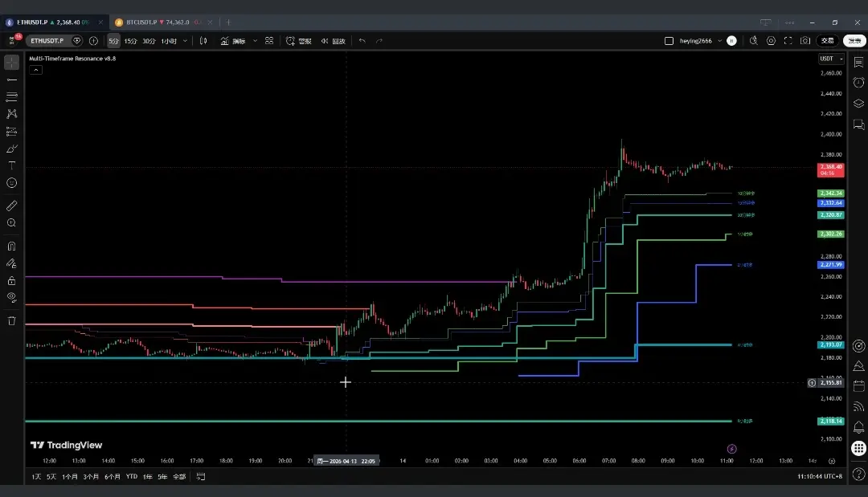Viewport: 868px width, 497px height.
Task: Open the help center question icon
Action: (858, 474)
